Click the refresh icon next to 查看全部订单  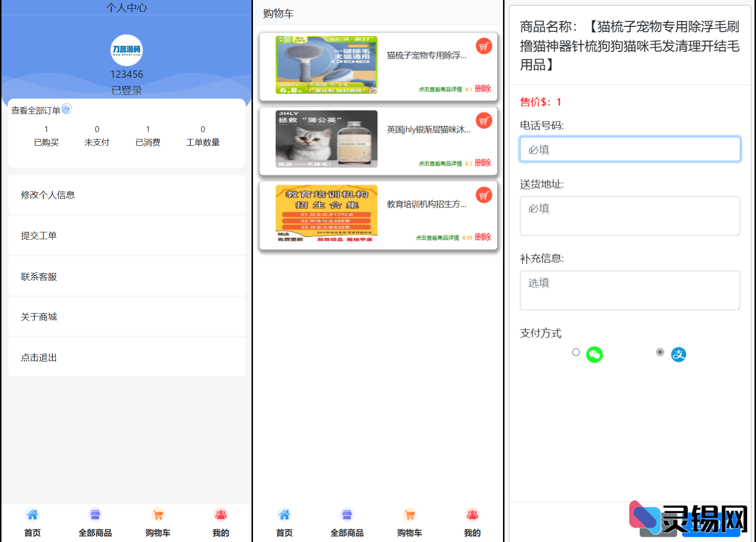(x=67, y=109)
